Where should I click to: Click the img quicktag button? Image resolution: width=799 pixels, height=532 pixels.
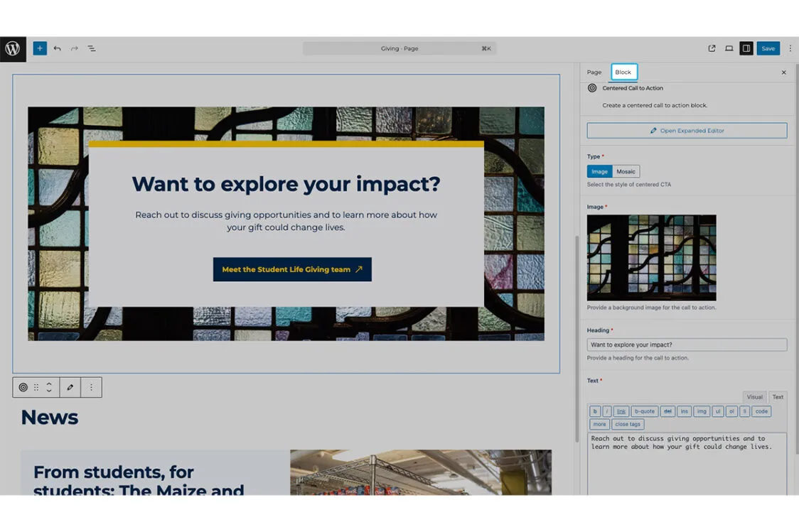pos(702,411)
